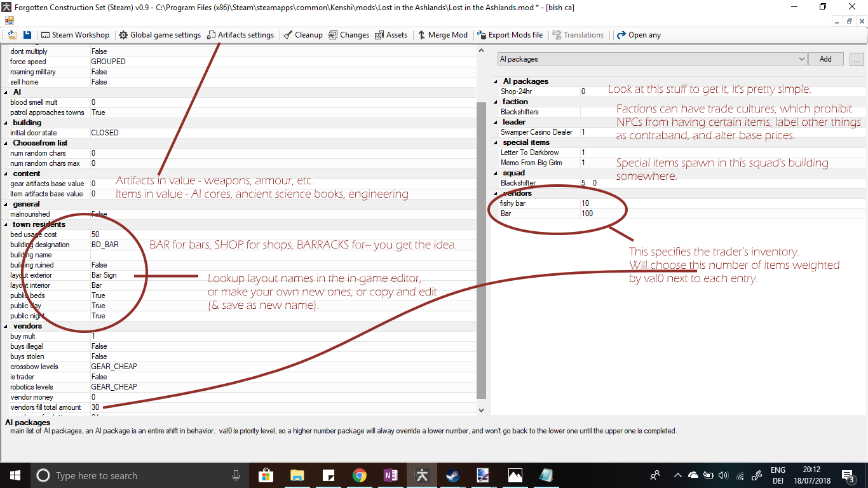
Task: Click the scroll-down arrow of the property list
Action: click(481, 410)
